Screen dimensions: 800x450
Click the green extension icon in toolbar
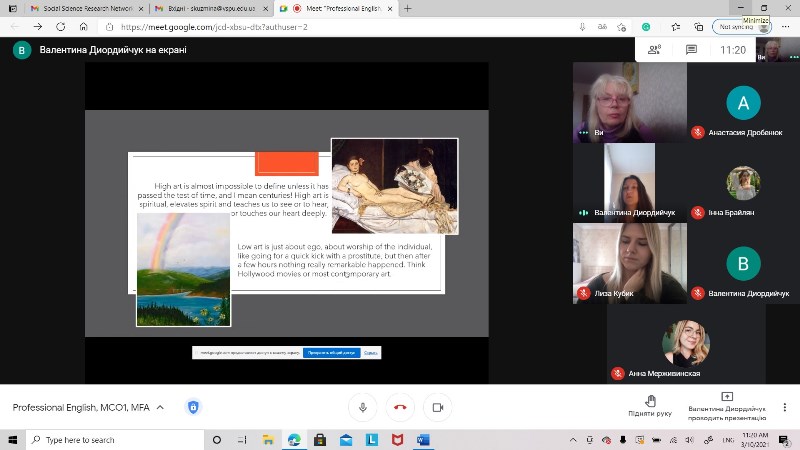tap(646, 27)
